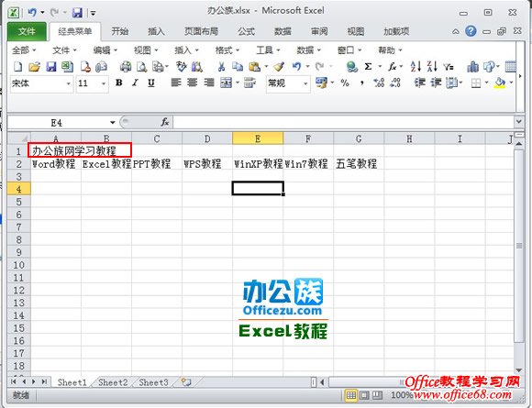
Task: Switch to Normal view in status bar
Action: pos(350,395)
